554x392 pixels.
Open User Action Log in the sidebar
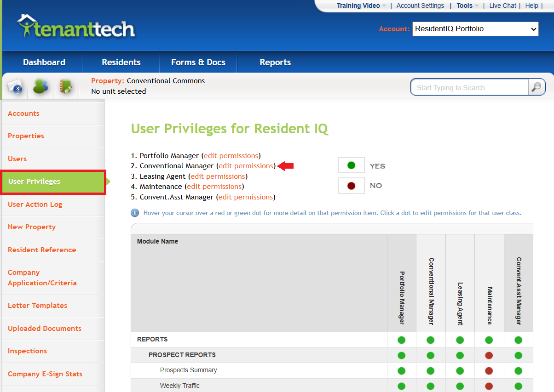[35, 205]
